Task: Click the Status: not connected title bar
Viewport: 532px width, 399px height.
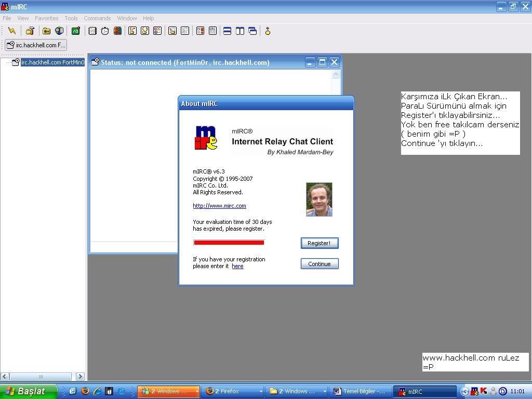Action: (x=197, y=62)
